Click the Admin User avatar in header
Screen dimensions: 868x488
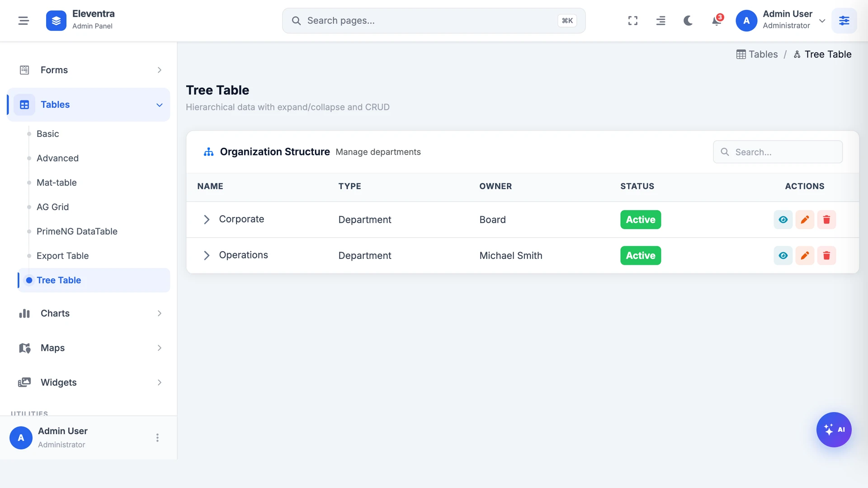click(x=746, y=20)
